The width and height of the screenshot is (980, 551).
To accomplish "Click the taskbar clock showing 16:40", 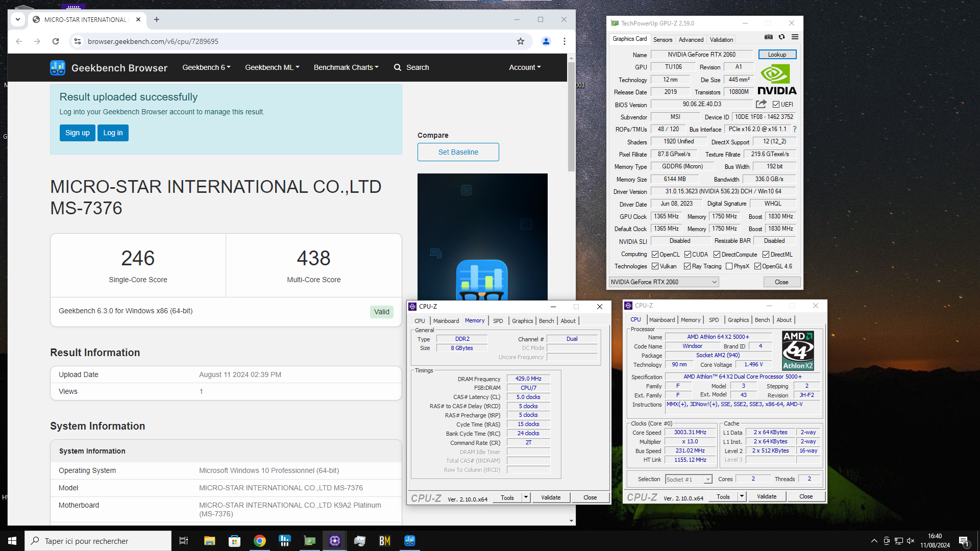I will click(935, 541).
